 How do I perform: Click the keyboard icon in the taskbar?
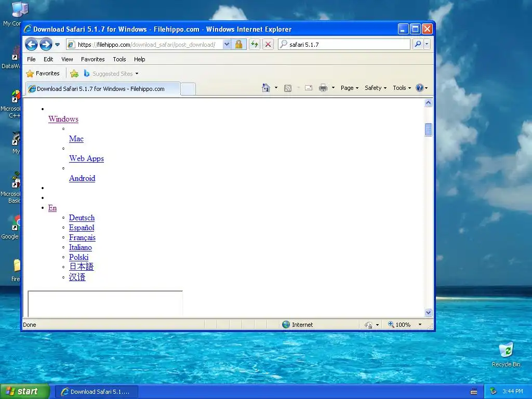pyautogui.click(x=474, y=392)
